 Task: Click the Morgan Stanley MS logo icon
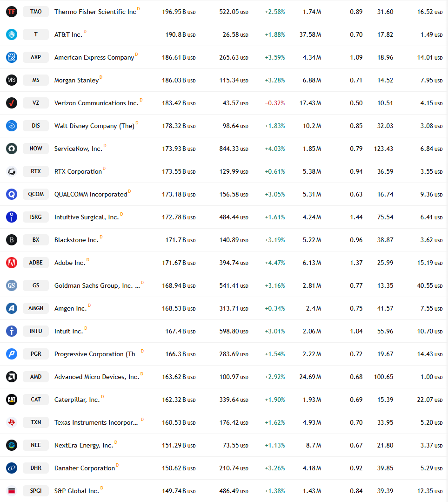click(x=12, y=80)
